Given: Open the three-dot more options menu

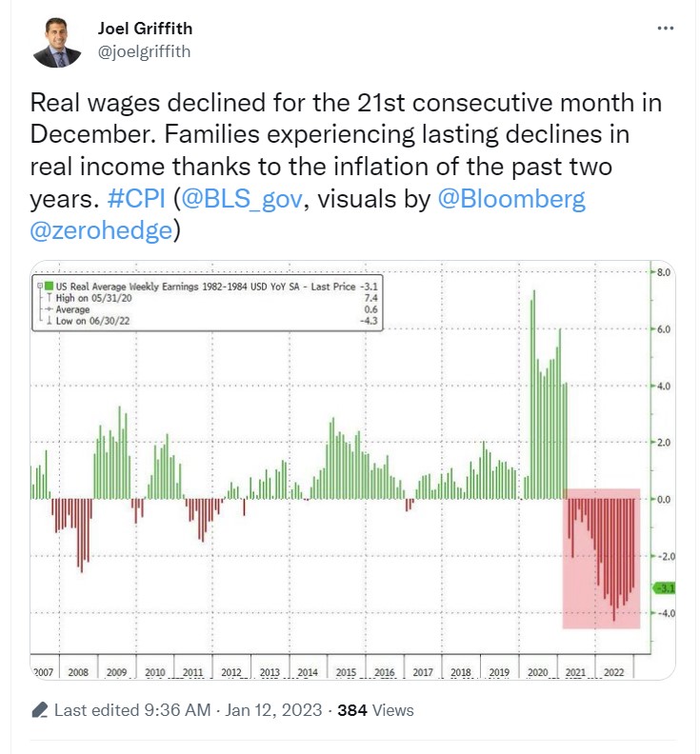Looking at the screenshot, I should coord(666,29).
